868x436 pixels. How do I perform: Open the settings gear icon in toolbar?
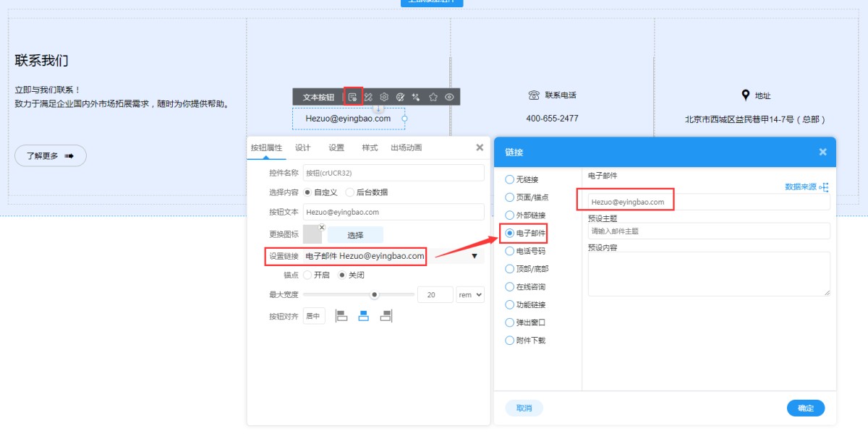click(x=384, y=97)
